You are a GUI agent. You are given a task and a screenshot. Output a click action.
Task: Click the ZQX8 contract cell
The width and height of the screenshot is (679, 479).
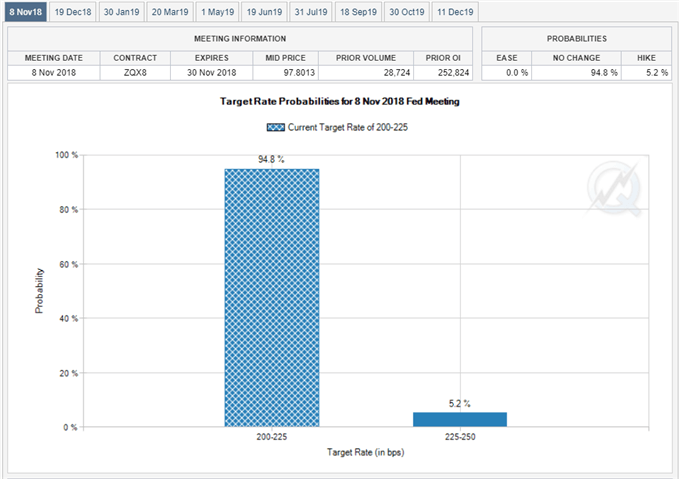(x=135, y=73)
